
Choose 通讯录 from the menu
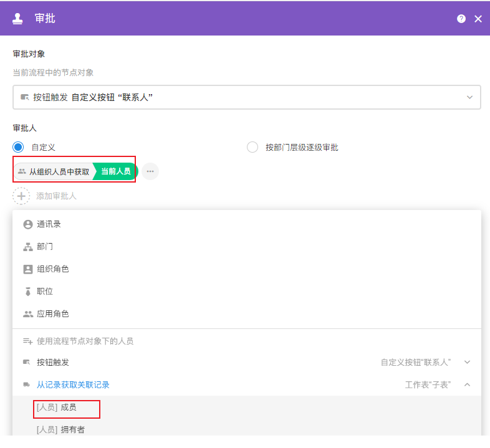coord(49,224)
